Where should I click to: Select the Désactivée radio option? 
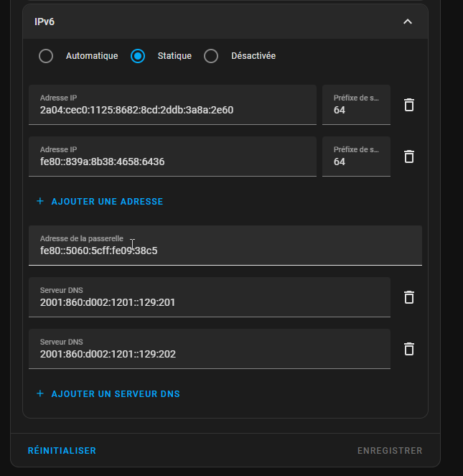pyautogui.click(x=211, y=56)
